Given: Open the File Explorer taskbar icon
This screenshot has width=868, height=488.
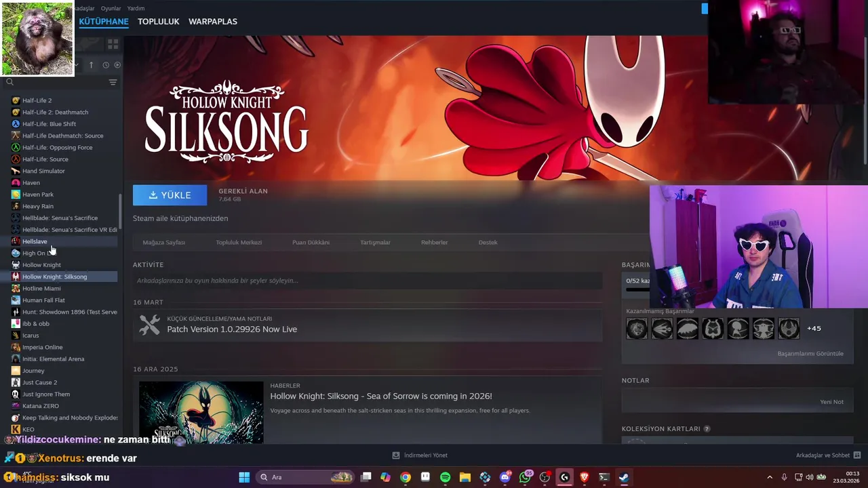Looking at the screenshot, I should (x=465, y=477).
